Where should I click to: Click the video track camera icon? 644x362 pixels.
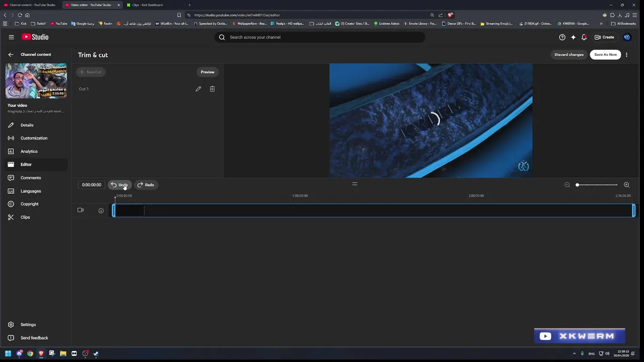pos(80,210)
